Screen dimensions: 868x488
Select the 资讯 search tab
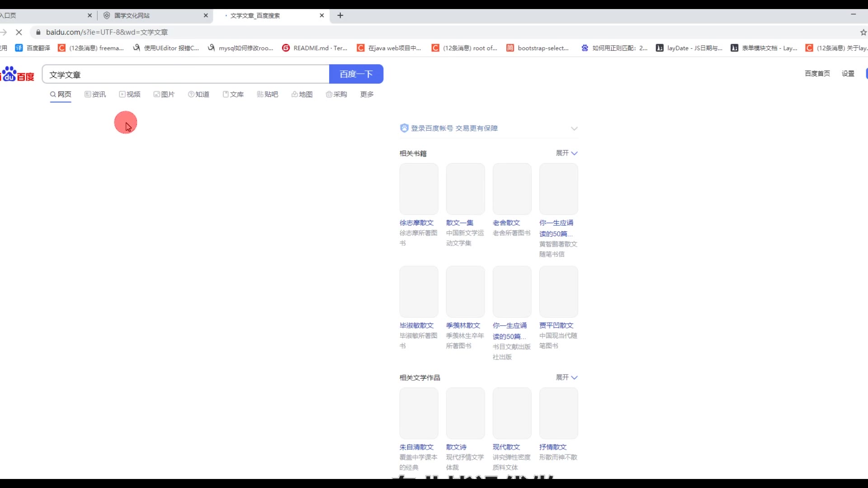(x=95, y=94)
